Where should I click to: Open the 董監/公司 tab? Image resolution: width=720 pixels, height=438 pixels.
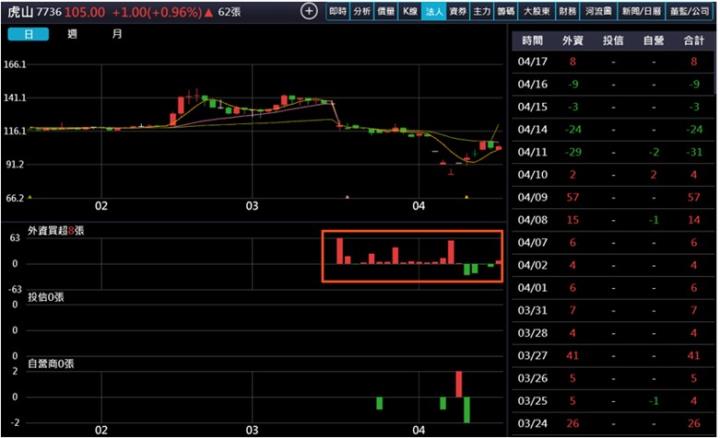(690, 11)
